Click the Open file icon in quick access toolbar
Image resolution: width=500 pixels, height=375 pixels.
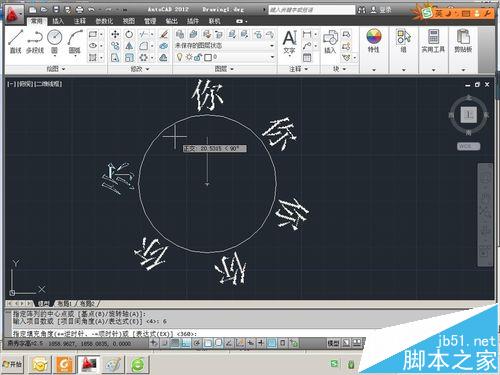[x=44, y=10]
